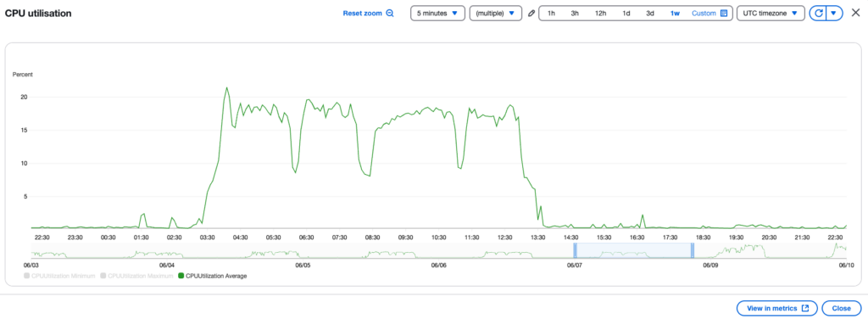This screenshot has width=868, height=319.
Task: Open the external link icon in View in metrics
Action: [805, 309]
